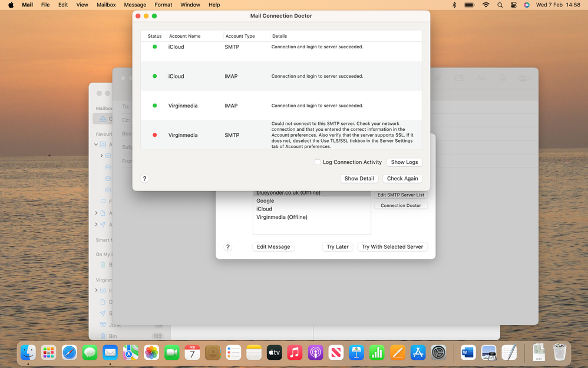
Task: Click Edit SMTP Server List button
Action: (x=401, y=195)
